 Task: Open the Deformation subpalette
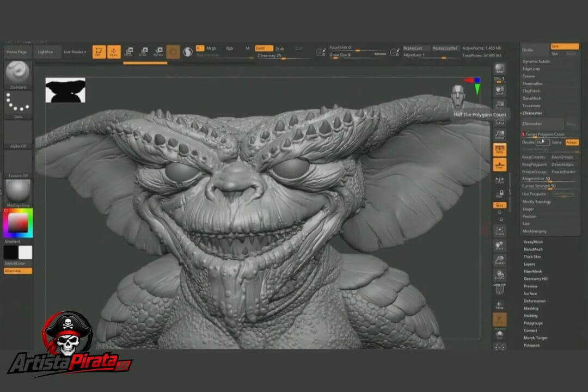535,301
